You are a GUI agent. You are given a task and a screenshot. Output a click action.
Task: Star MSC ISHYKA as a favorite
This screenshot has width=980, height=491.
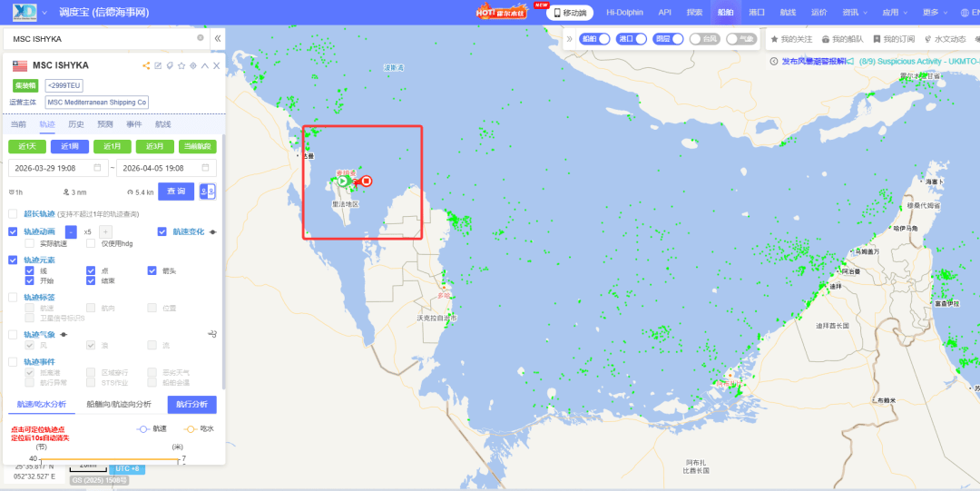tap(181, 65)
